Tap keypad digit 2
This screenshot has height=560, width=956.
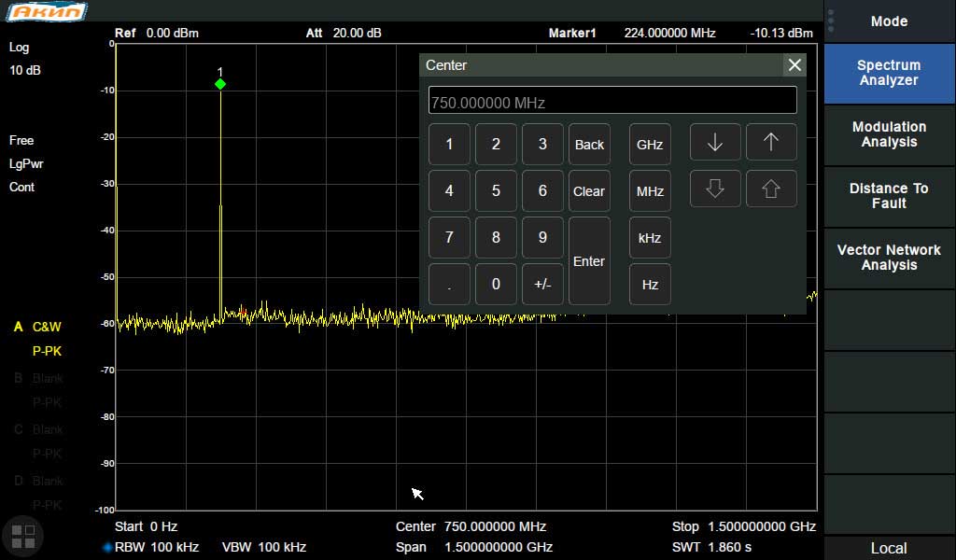496,145
